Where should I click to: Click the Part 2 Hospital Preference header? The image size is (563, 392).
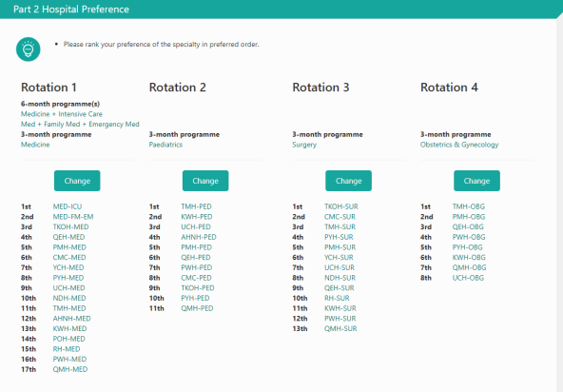71,9
